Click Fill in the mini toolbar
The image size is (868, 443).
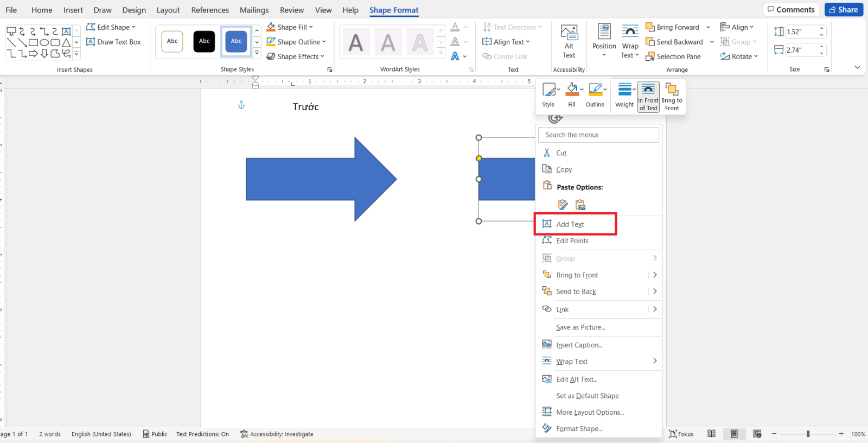tap(572, 95)
